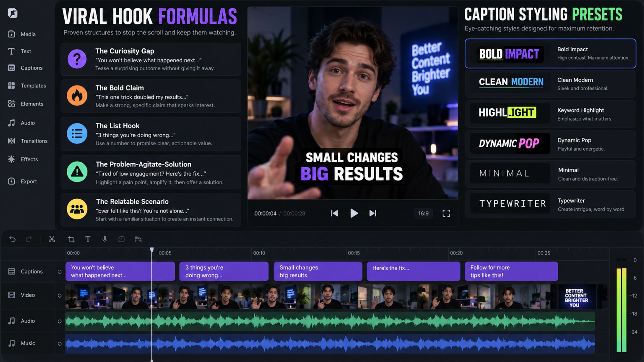Open the Templates panel

27,86
